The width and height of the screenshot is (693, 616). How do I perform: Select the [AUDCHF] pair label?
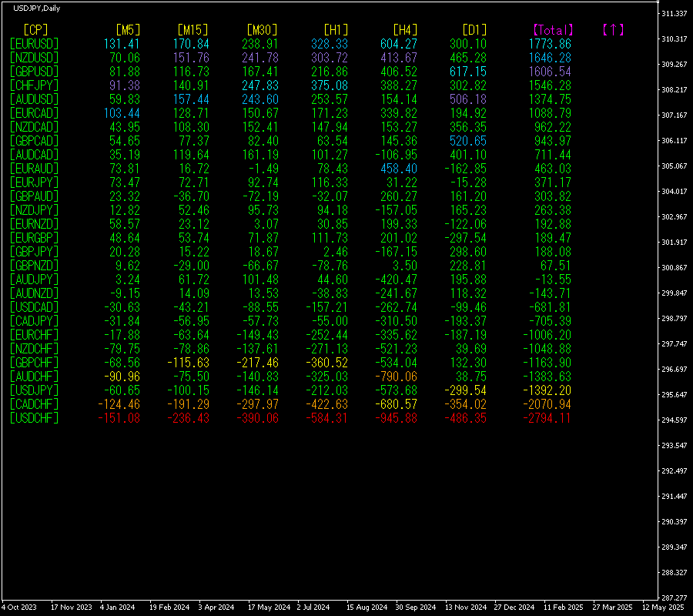coord(34,377)
